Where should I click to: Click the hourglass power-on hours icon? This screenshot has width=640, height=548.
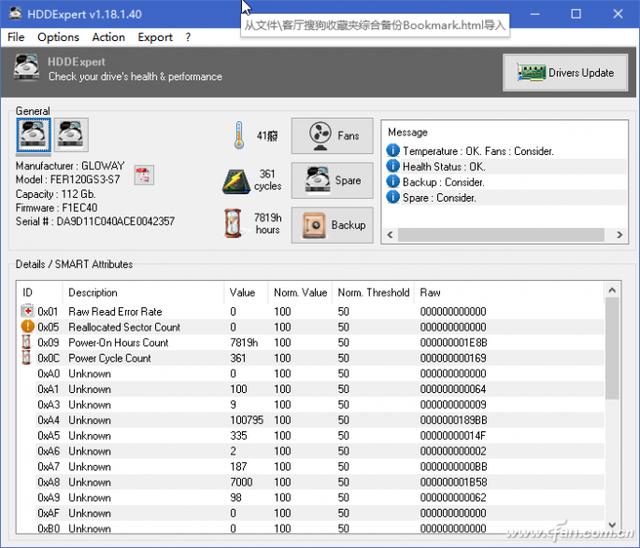(x=233, y=223)
